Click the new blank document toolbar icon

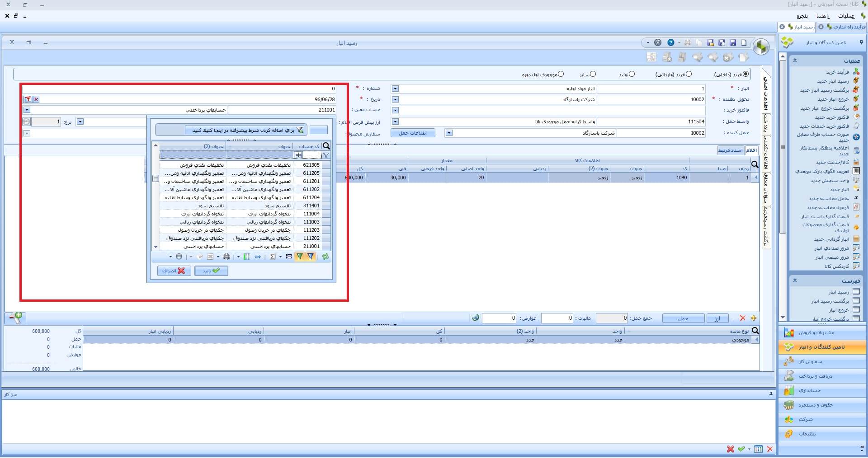tap(744, 42)
